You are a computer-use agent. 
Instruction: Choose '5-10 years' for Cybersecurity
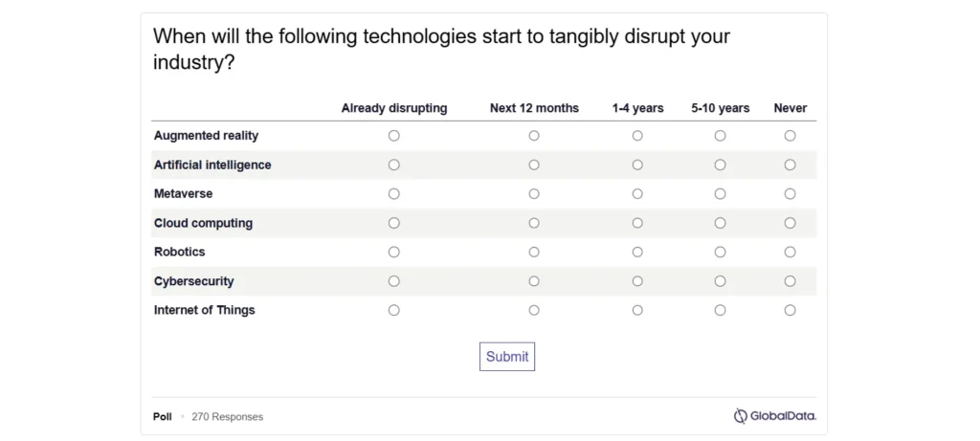pyautogui.click(x=720, y=281)
